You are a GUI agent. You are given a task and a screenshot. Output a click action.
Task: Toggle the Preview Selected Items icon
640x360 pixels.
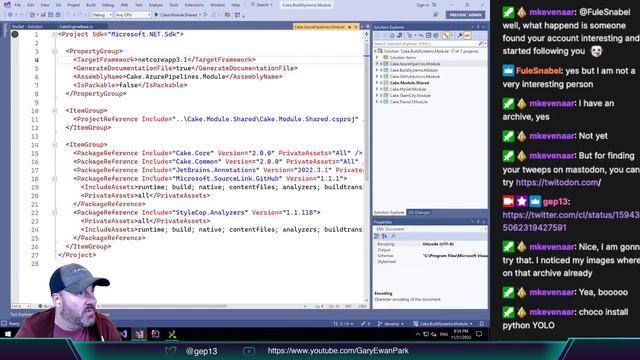tap(467, 36)
